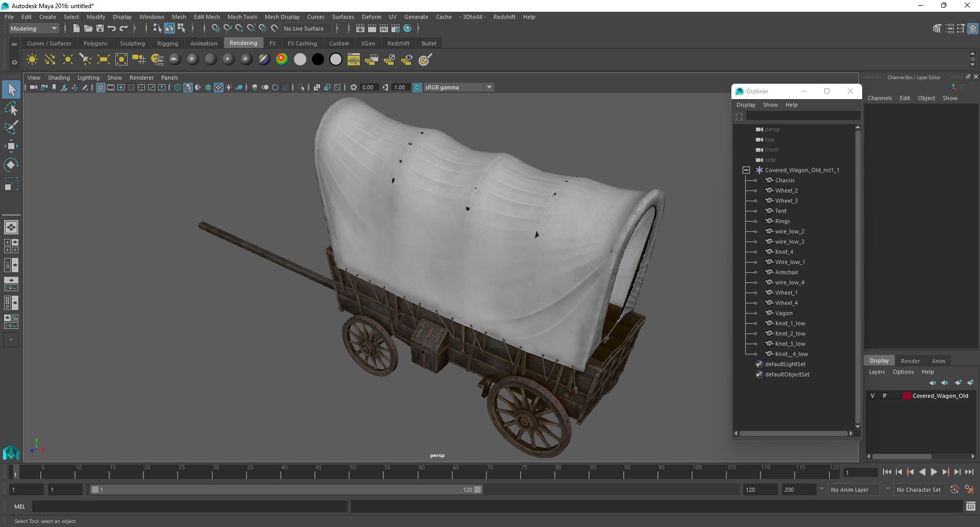Choose the Rotate tool in toolbox

[x=11, y=164]
